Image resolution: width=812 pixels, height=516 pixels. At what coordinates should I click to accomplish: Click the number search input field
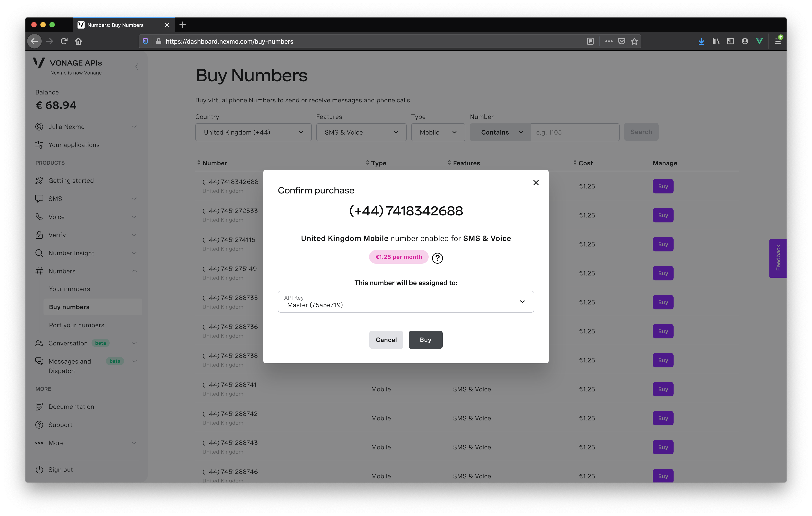(x=575, y=133)
